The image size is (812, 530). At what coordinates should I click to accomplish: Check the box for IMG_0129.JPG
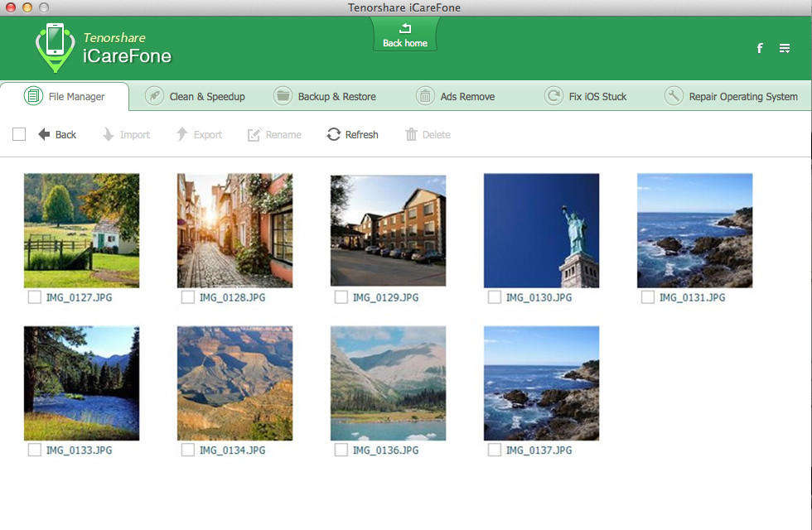pyautogui.click(x=341, y=297)
